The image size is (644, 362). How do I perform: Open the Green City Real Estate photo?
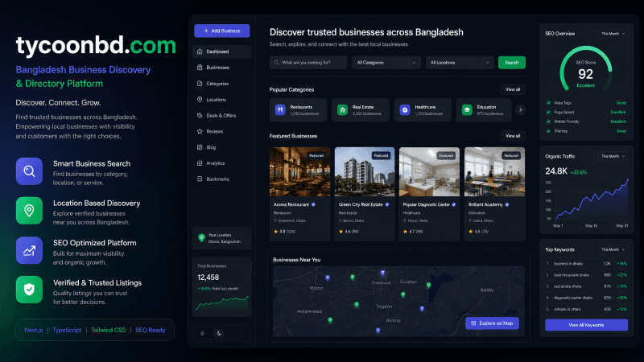(x=365, y=171)
